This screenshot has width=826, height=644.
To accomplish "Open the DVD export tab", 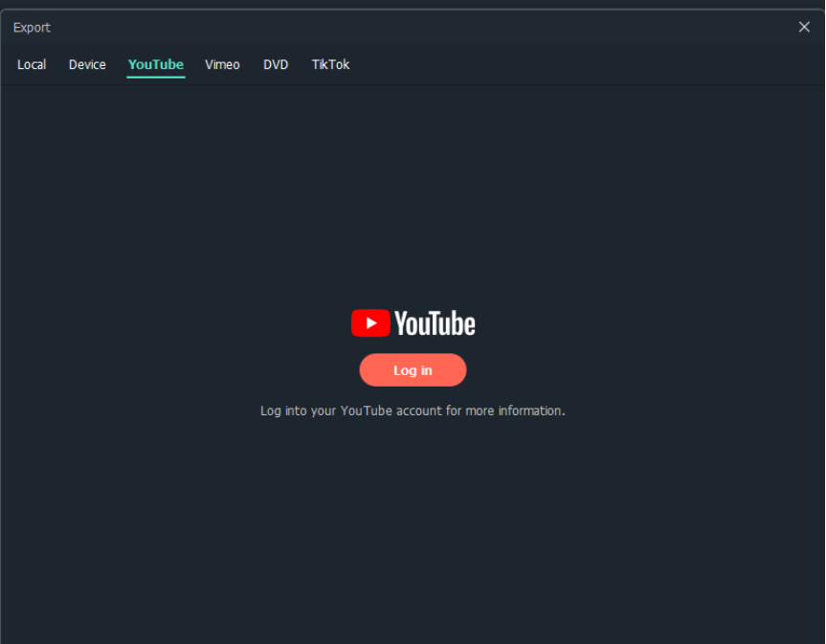I will coord(276,65).
